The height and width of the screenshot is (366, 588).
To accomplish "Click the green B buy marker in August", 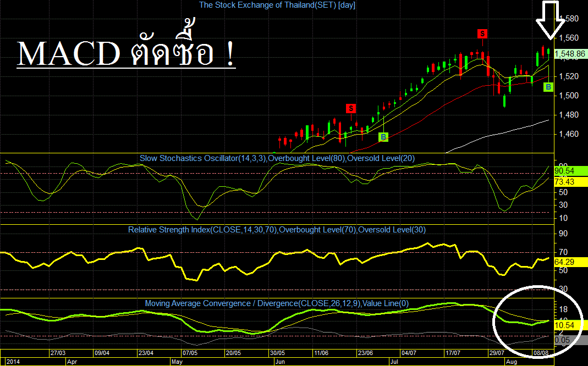I will (548, 87).
